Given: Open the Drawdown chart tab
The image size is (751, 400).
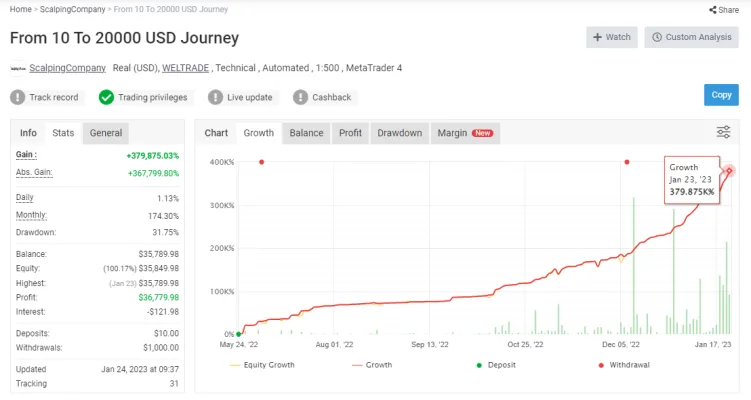Looking at the screenshot, I should (x=399, y=133).
